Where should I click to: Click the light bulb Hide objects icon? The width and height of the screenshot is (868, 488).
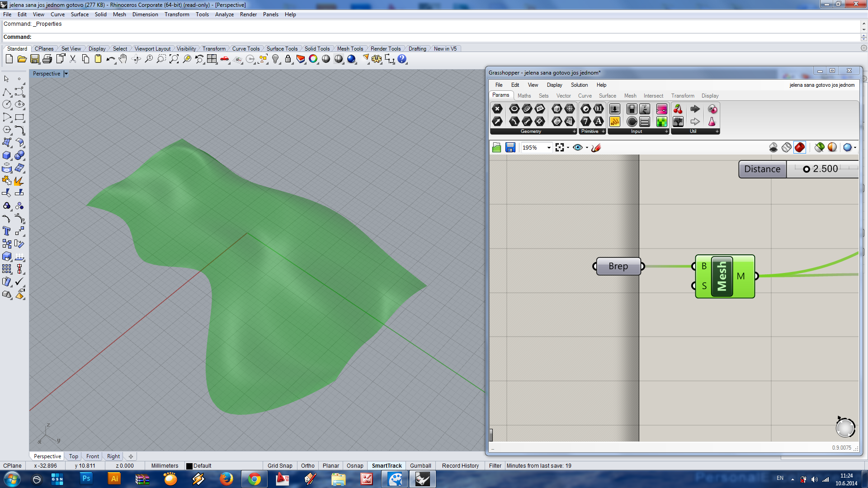click(x=275, y=59)
